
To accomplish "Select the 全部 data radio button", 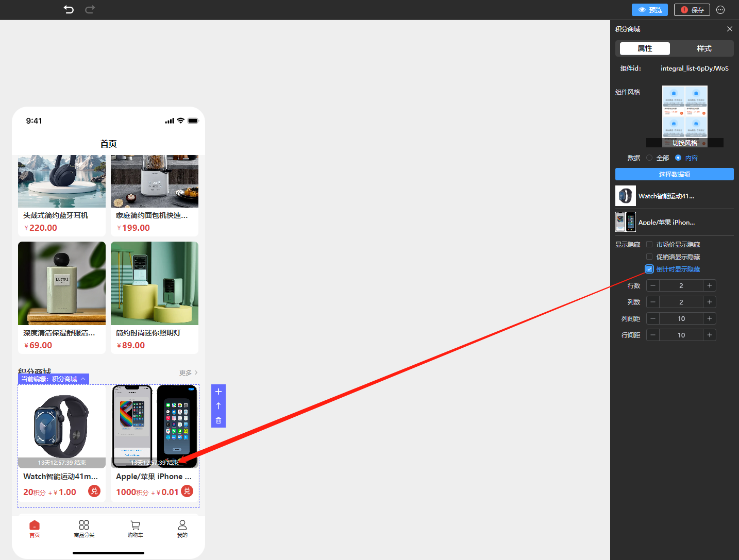I will 649,158.
